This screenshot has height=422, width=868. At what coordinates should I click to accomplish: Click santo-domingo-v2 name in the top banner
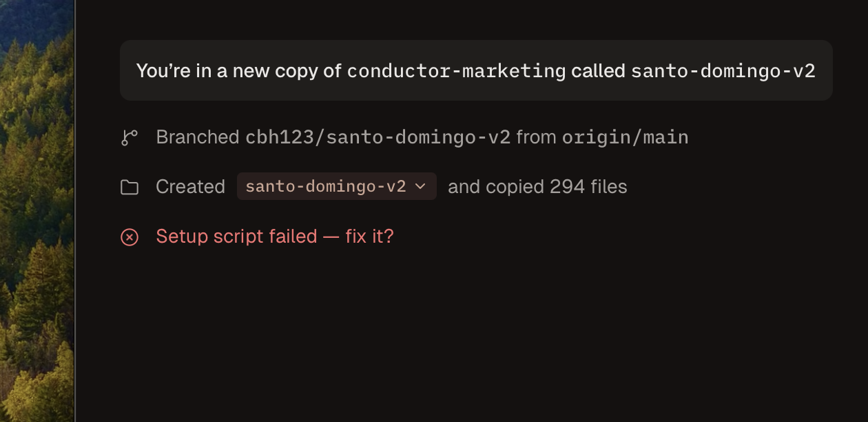pos(723,71)
